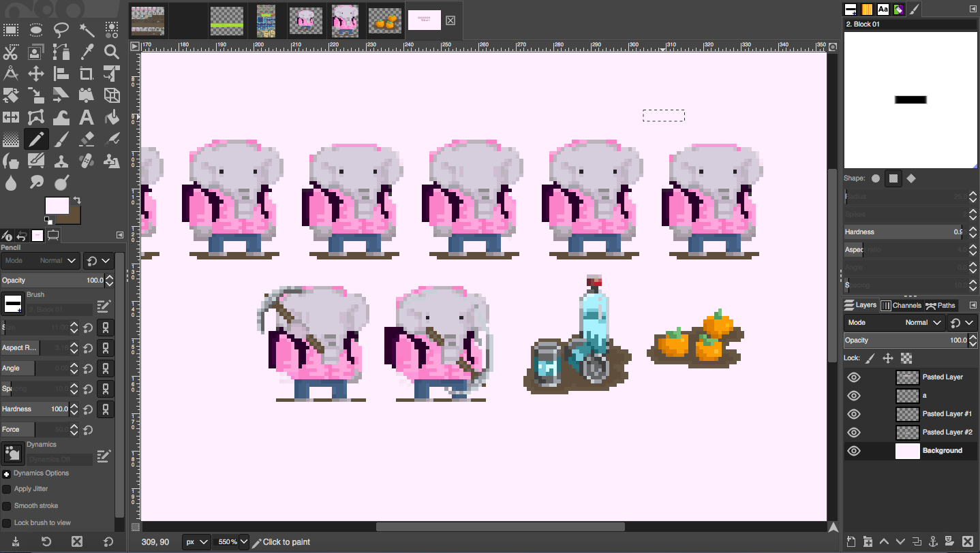Click the horizontal canvas scrollbar
The image size is (980, 553).
[500, 526]
